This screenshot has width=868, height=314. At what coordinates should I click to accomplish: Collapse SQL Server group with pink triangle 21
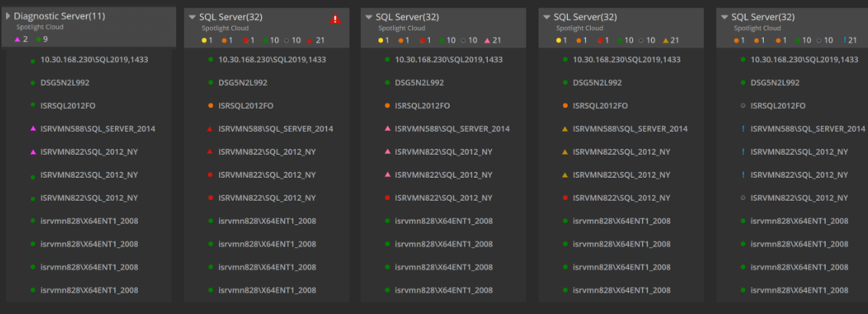tap(369, 17)
